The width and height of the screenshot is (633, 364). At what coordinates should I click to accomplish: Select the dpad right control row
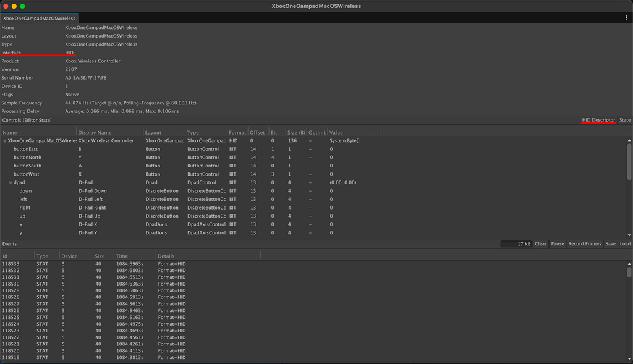pyautogui.click(x=313, y=208)
